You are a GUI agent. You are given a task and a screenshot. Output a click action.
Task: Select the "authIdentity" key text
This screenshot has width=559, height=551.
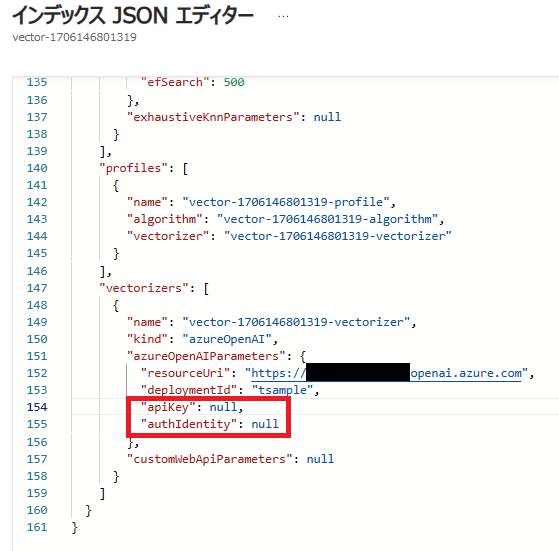(189, 424)
